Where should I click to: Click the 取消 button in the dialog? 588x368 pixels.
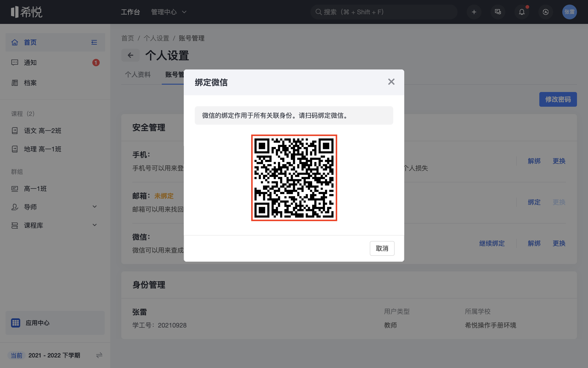click(382, 248)
